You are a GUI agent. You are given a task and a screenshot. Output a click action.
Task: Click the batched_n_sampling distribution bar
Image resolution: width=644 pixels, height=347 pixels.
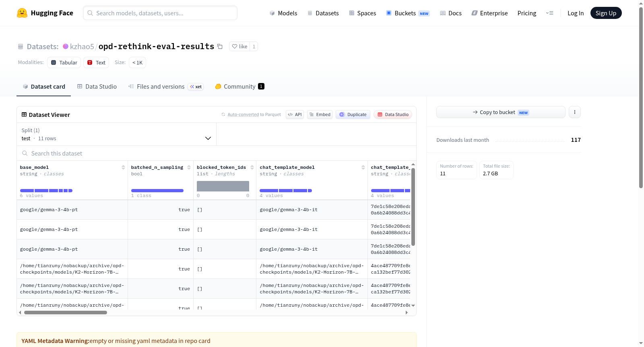coord(157,191)
